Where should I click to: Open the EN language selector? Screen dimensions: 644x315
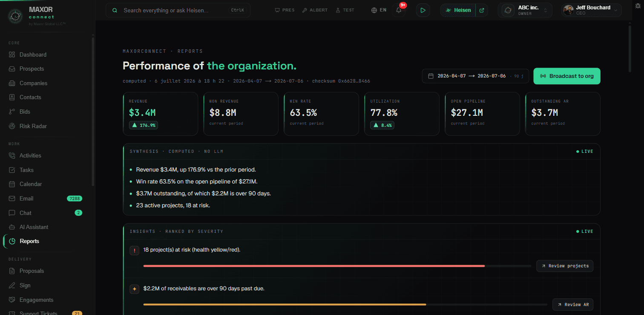[379, 10]
